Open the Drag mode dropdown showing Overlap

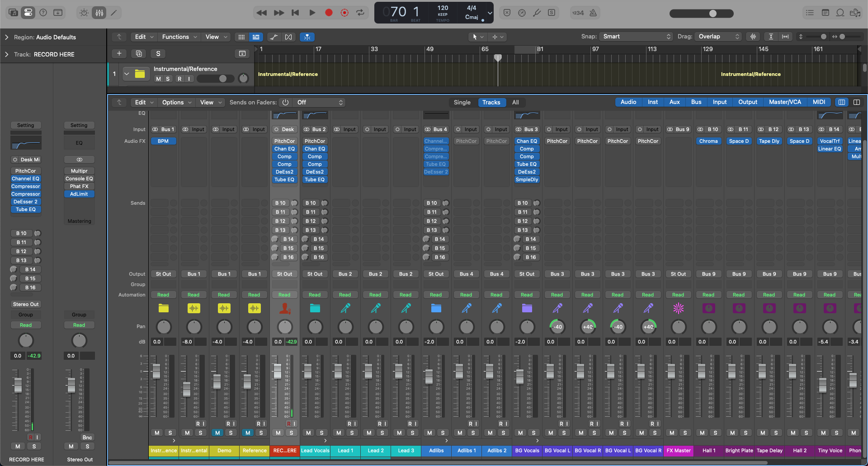(x=718, y=36)
